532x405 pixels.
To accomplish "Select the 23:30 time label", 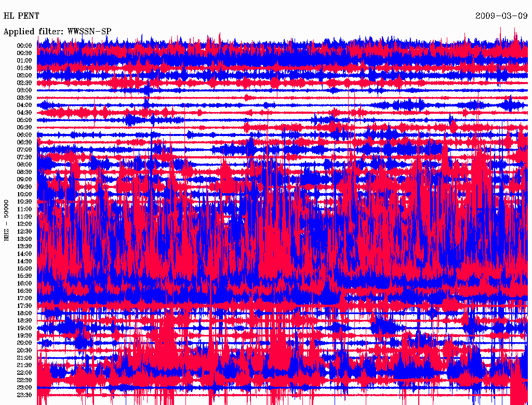I will [x=24, y=395].
